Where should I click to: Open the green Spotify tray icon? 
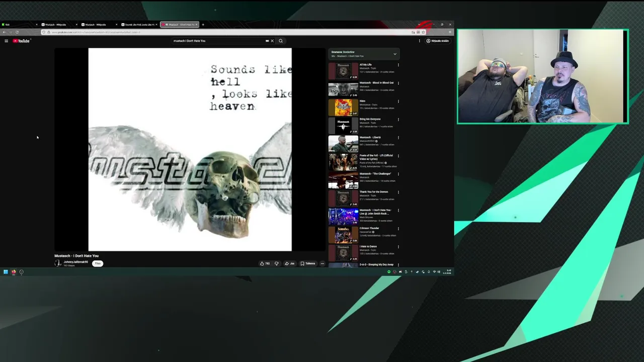[388, 272]
